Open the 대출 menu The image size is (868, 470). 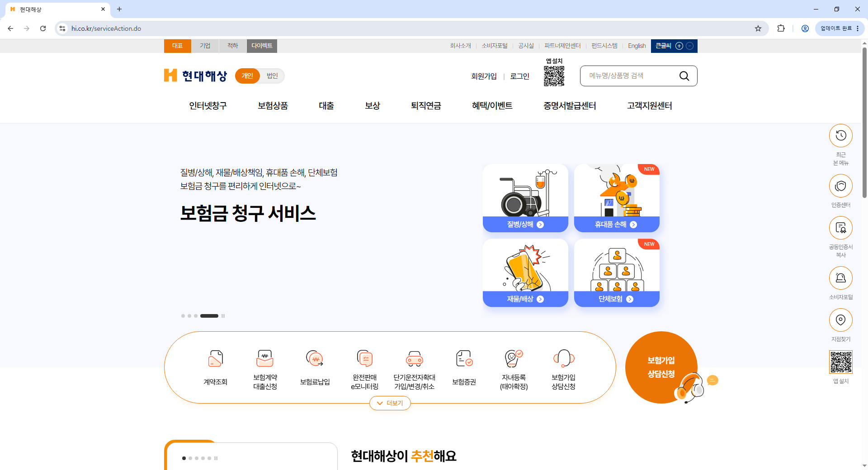326,106
